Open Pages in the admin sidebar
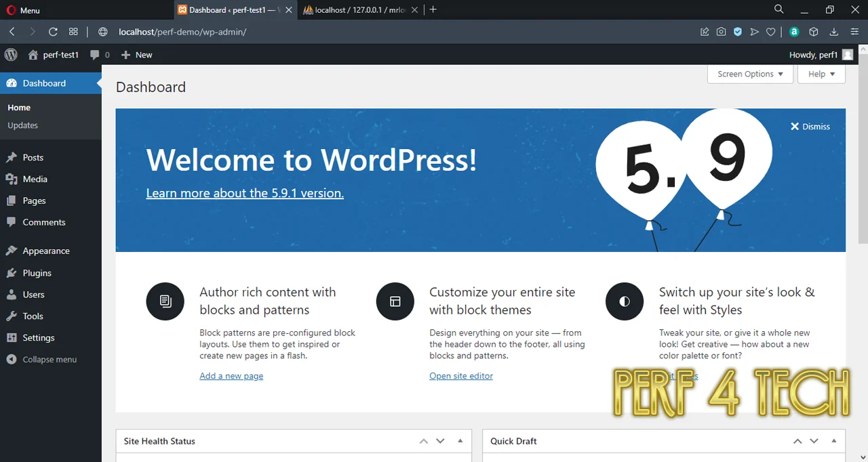The width and height of the screenshot is (868, 462). tap(51, 201)
